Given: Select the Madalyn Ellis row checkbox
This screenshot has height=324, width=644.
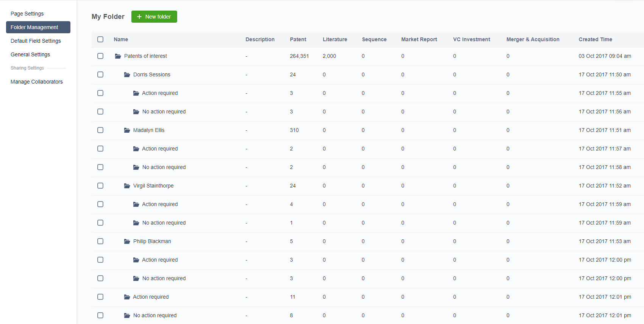Looking at the screenshot, I should (x=100, y=130).
